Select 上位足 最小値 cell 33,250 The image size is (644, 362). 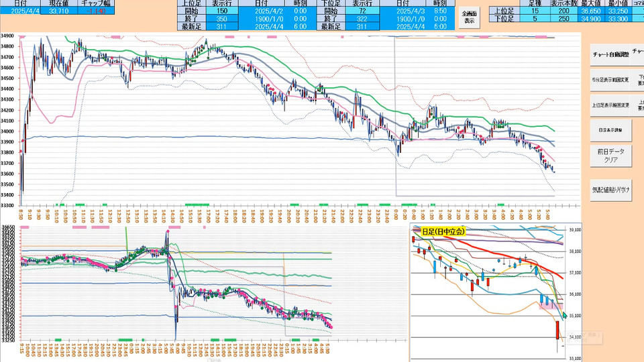(618, 11)
